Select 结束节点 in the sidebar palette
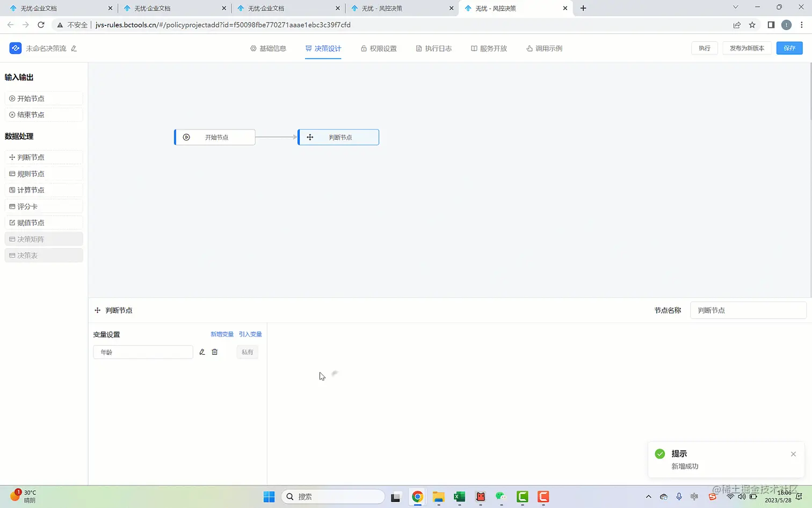The image size is (812, 508). [x=44, y=115]
